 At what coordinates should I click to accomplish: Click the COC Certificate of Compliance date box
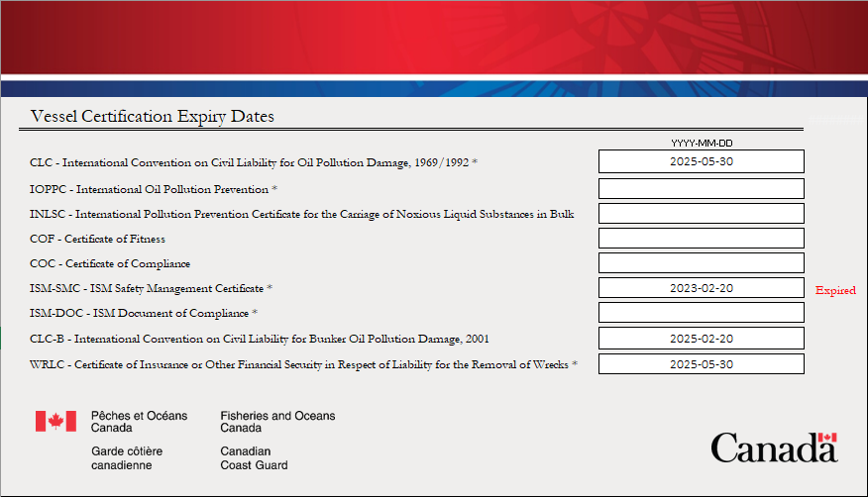(701, 263)
